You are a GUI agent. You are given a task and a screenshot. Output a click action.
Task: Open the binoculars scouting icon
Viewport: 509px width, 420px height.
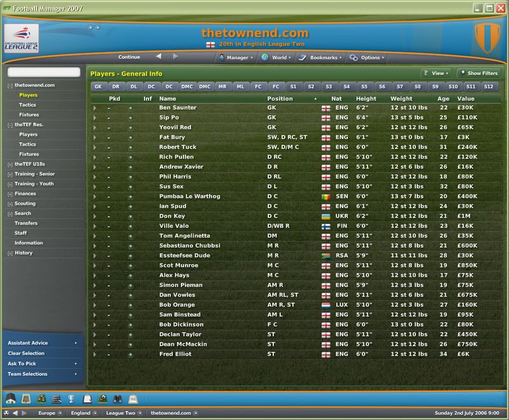click(117, 398)
